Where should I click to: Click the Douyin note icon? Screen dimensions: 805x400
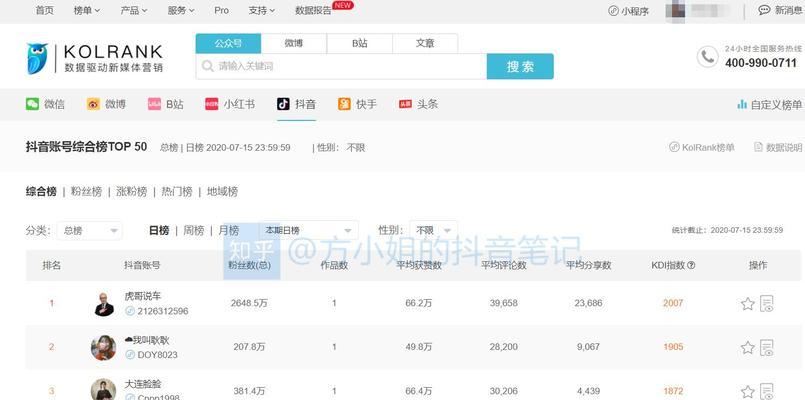(283, 104)
